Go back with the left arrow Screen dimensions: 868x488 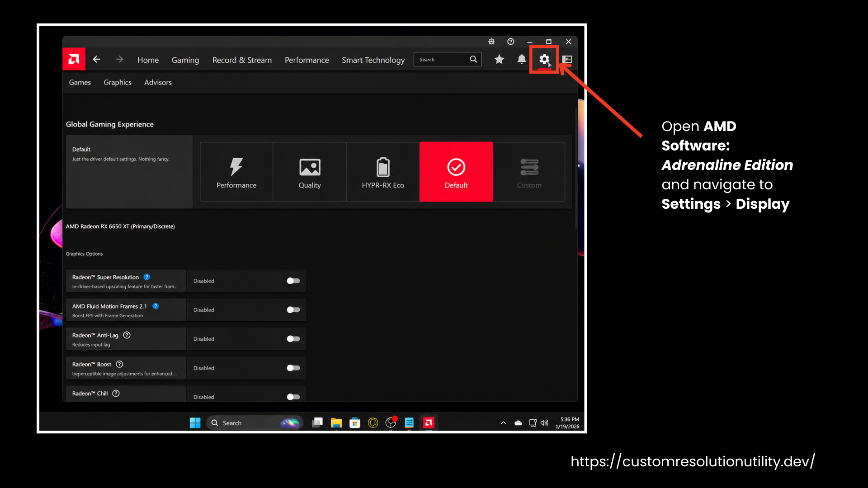96,59
